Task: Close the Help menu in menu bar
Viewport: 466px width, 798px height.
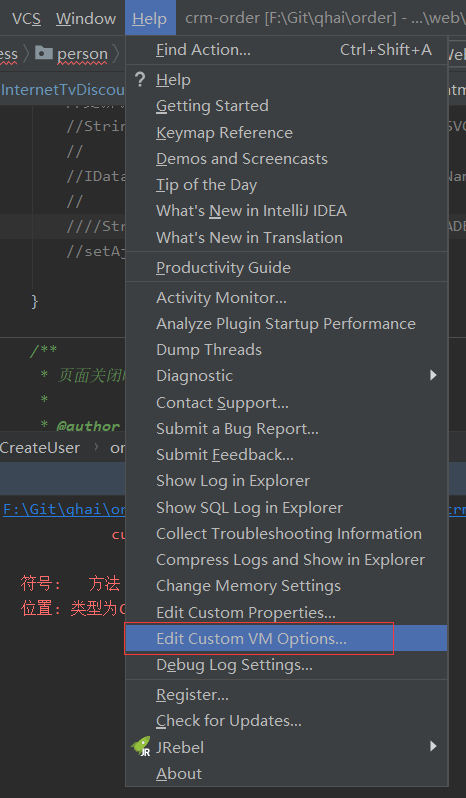Action: [150, 19]
